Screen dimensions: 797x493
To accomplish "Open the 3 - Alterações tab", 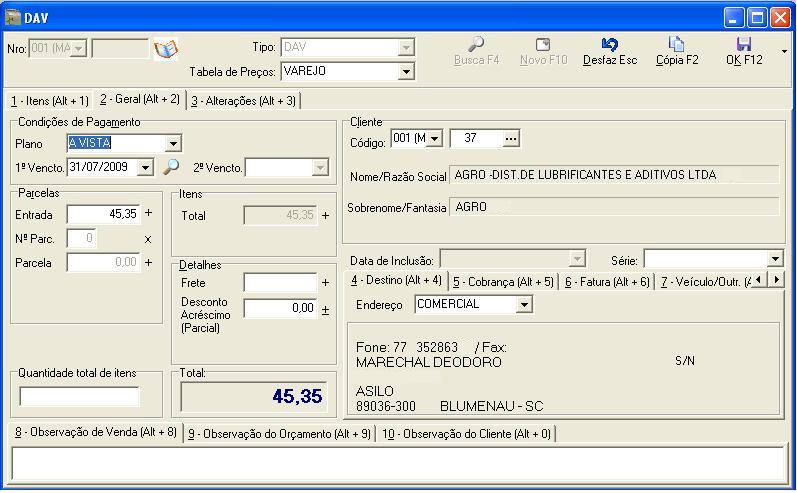I will [243, 101].
